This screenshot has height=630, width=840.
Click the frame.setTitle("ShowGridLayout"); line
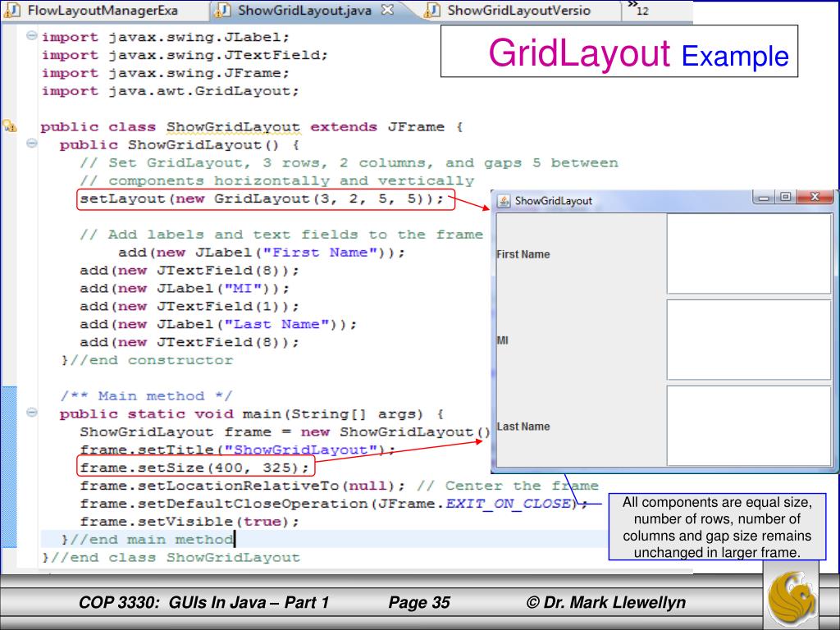point(238,450)
